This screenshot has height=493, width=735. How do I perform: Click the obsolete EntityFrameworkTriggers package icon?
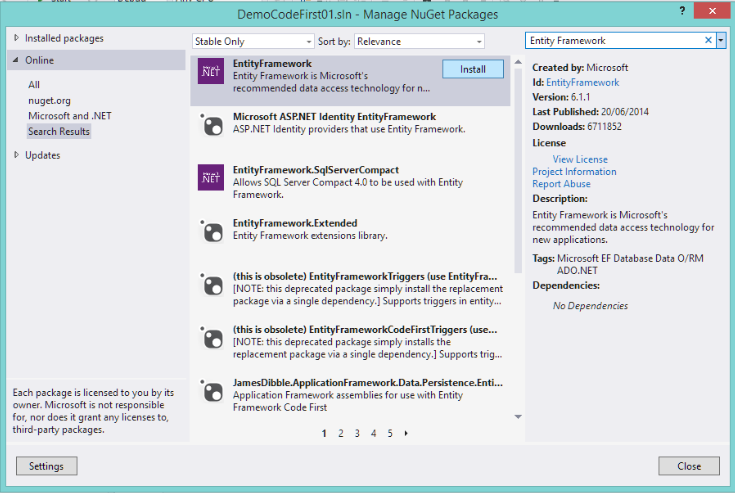pos(211,284)
